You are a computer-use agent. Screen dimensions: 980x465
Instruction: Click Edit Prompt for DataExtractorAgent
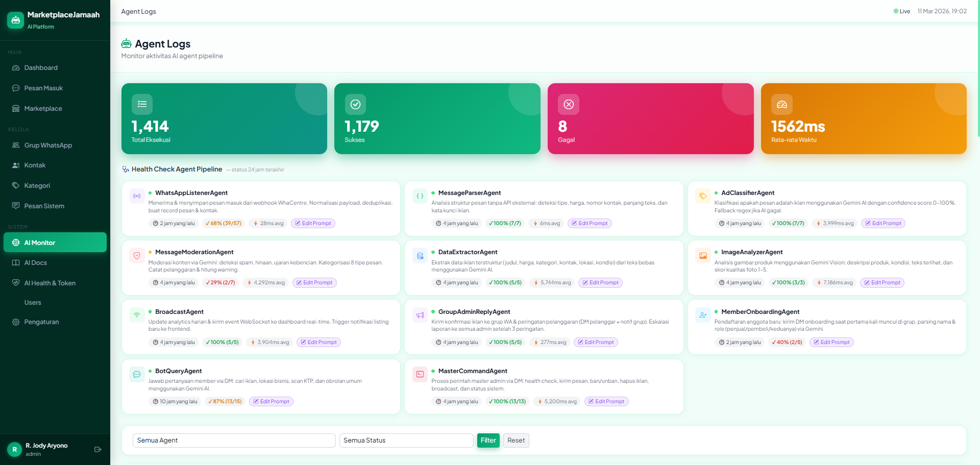(600, 283)
